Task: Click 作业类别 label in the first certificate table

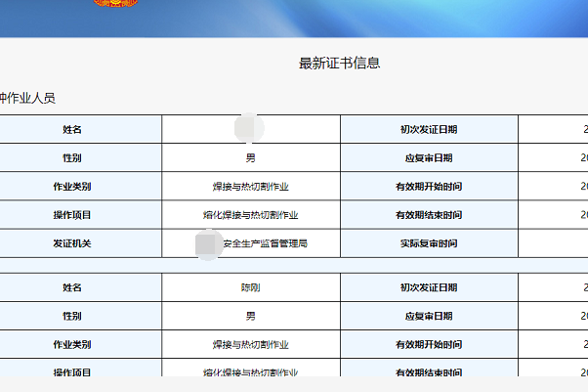Action: coord(72,187)
